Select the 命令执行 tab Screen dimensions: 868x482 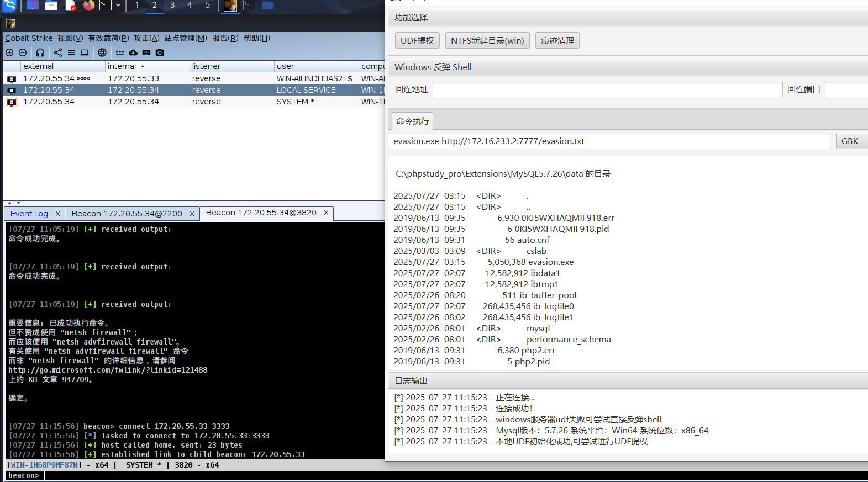412,121
